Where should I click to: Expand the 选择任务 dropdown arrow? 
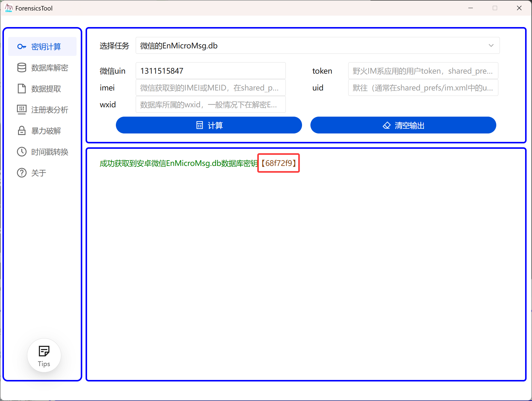pos(491,45)
